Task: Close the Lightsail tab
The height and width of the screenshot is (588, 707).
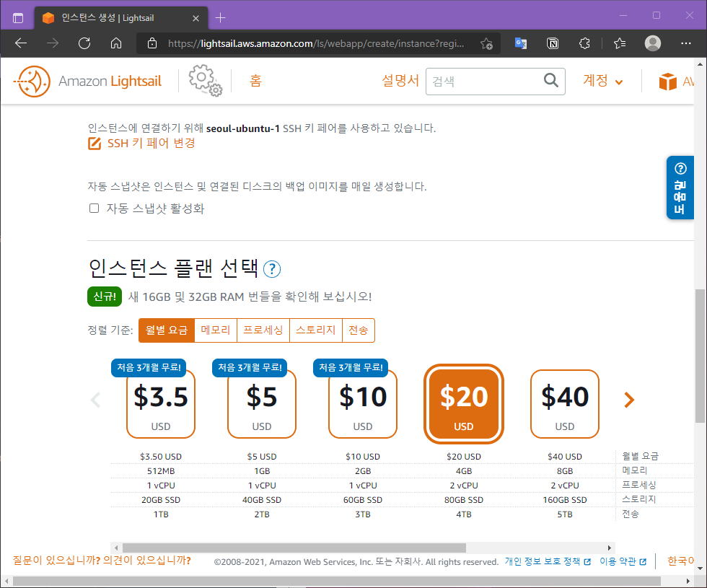Action: tap(196, 18)
